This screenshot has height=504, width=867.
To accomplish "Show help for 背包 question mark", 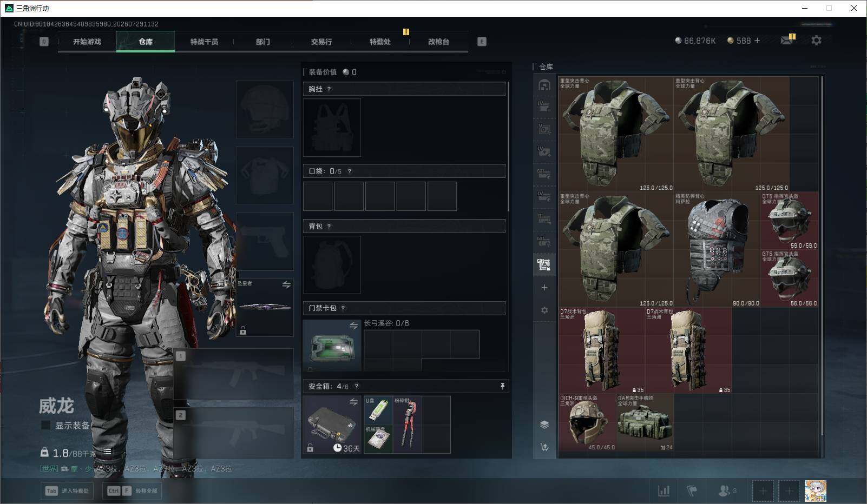I will tap(329, 227).
